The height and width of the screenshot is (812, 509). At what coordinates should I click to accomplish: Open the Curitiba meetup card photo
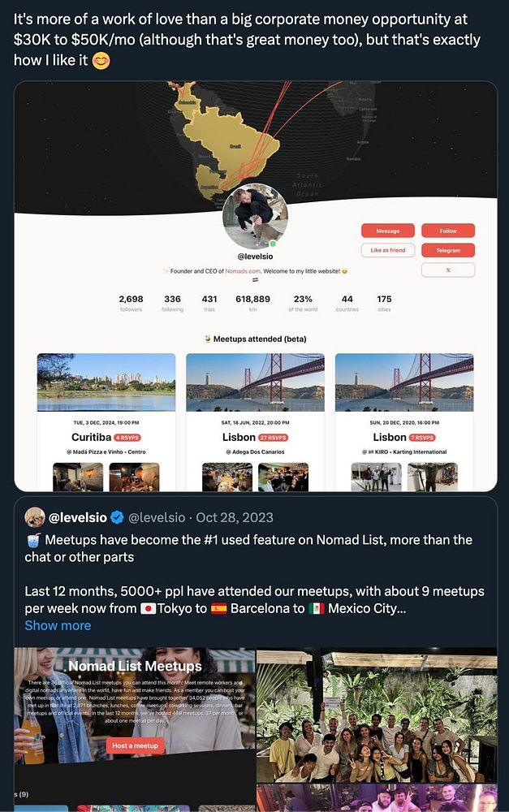click(106, 382)
